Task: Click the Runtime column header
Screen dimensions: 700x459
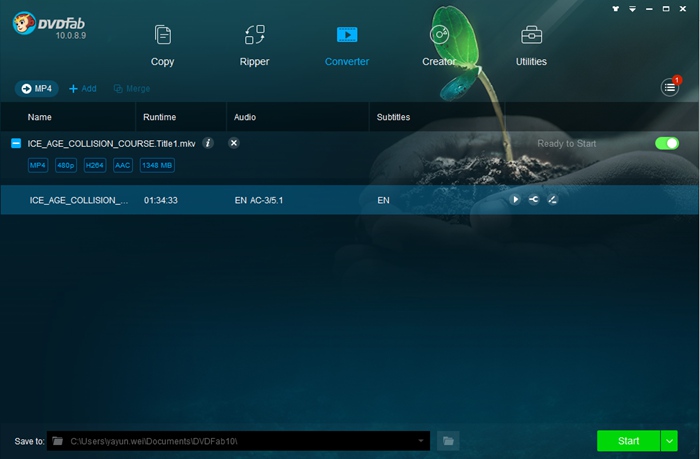Action: [x=159, y=117]
